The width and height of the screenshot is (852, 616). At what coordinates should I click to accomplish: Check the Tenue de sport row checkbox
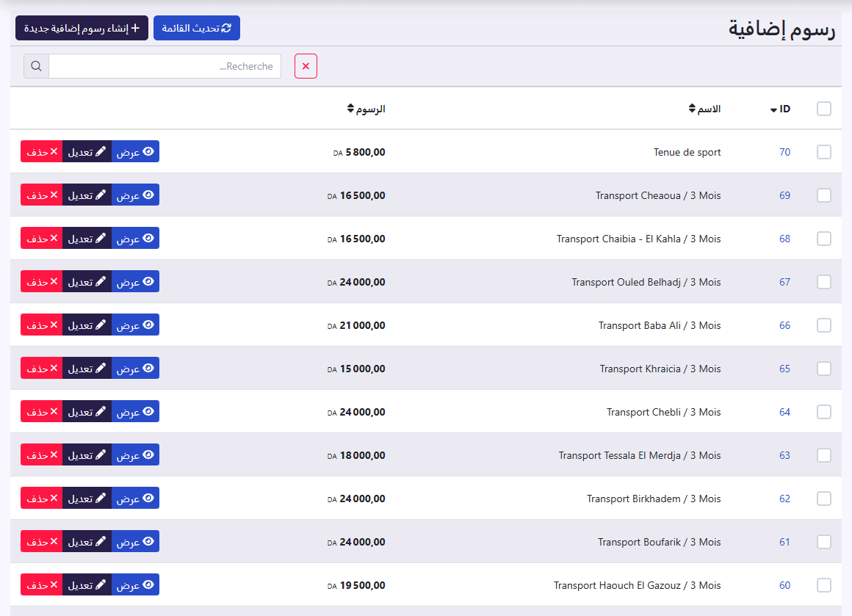coord(824,152)
